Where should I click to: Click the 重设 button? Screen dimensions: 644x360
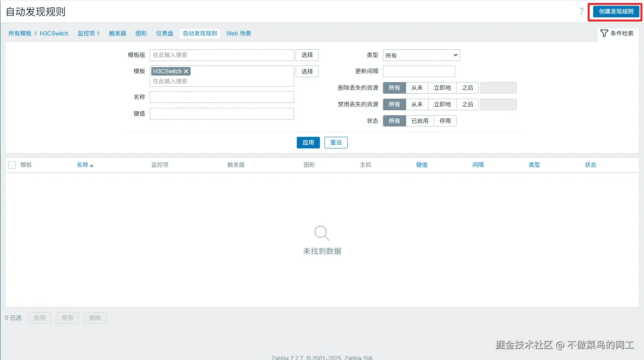(x=336, y=143)
